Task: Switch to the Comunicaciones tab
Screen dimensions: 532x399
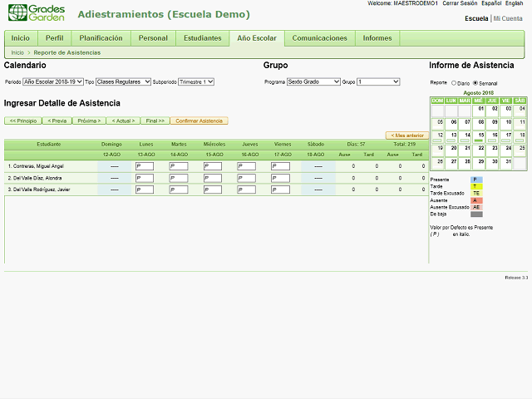Action: point(319,38)
